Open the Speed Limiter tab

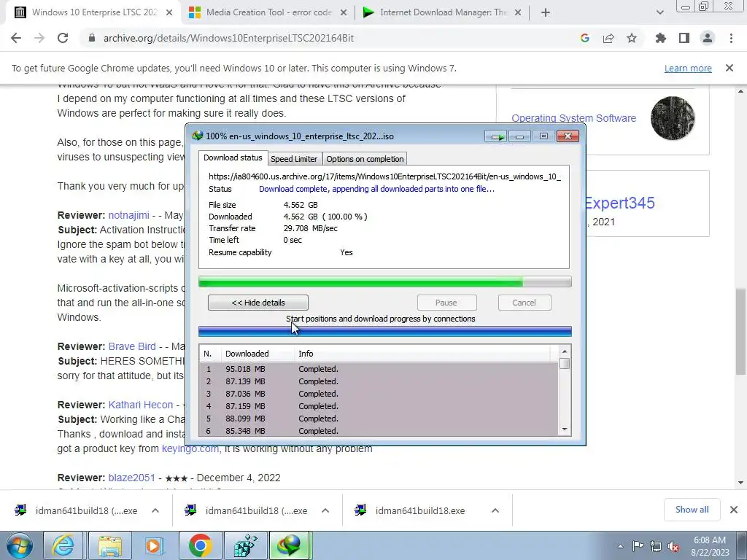click(294, 159)
